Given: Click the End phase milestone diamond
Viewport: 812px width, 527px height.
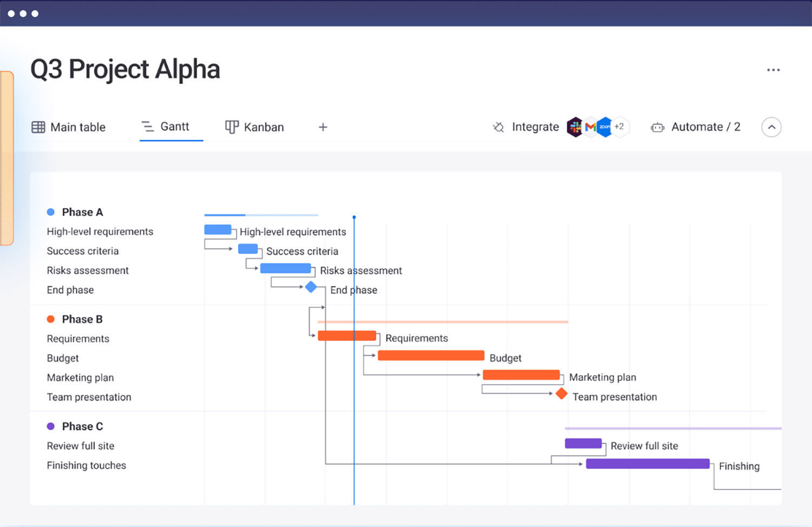Looking at the screenshot, I should [x=311, y=287].
